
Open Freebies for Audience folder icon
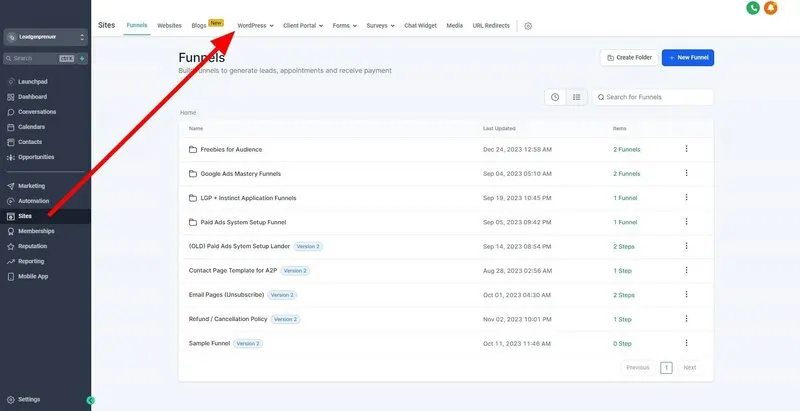click(193, 149)
